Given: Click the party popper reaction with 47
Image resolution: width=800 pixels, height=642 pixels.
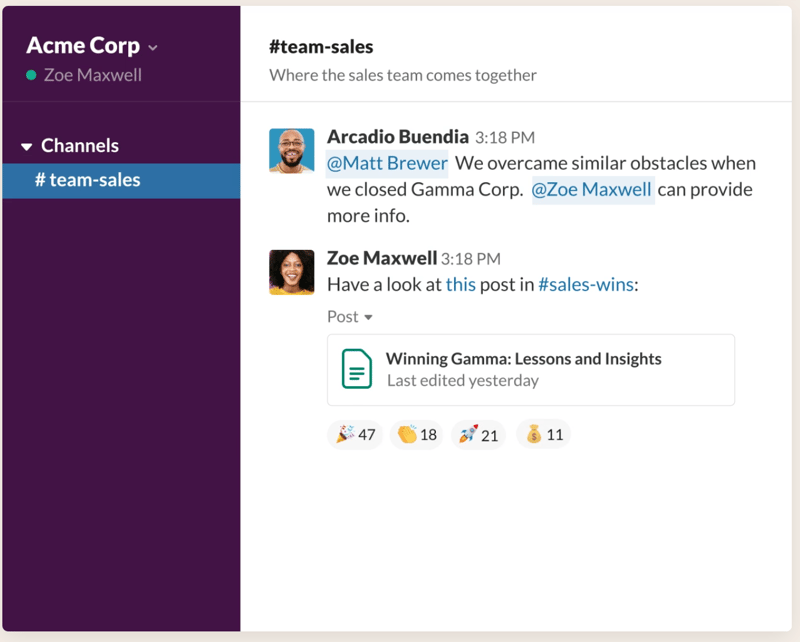Looking at the screenshot, I should point(355,435).
